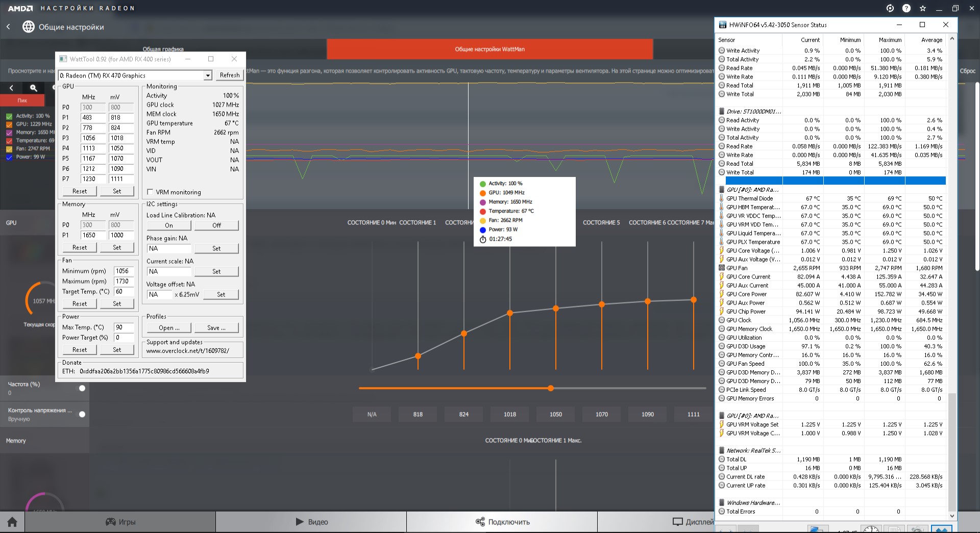Viewport: 980px width, 533px height.
Task: Click the Radeon favorites star icon
Action: point(923,8)
